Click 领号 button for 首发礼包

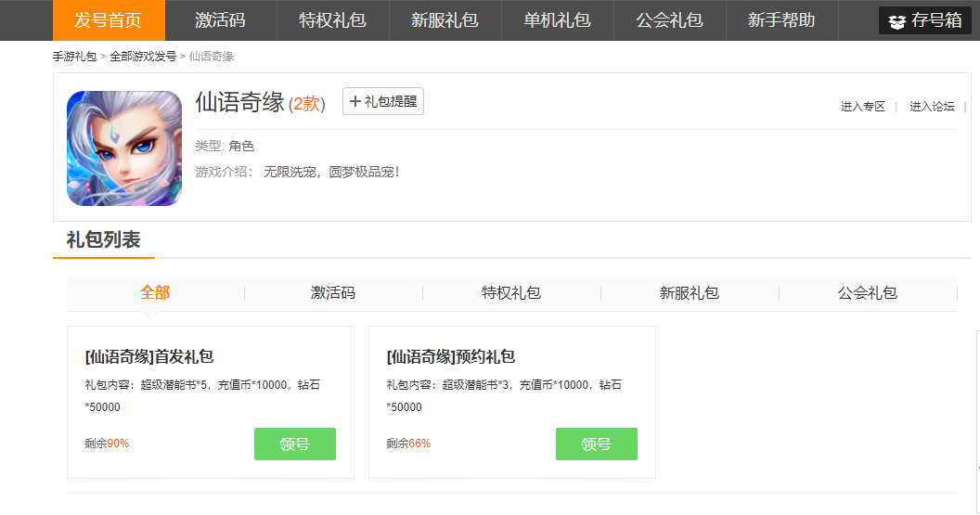tap(295, 444)
